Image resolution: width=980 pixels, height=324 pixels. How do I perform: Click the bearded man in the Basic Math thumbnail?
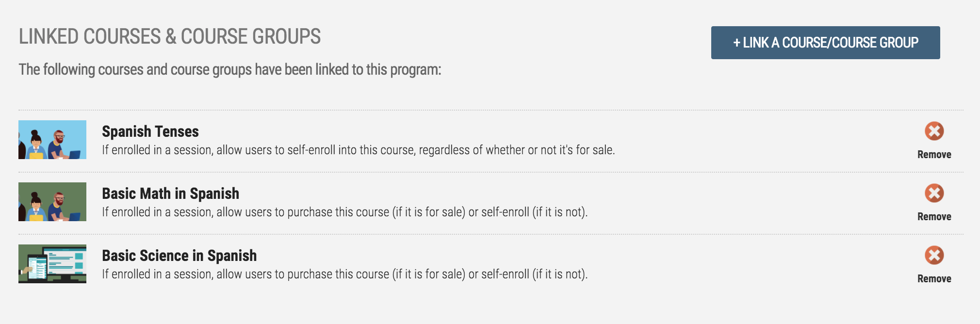[58, 207]
